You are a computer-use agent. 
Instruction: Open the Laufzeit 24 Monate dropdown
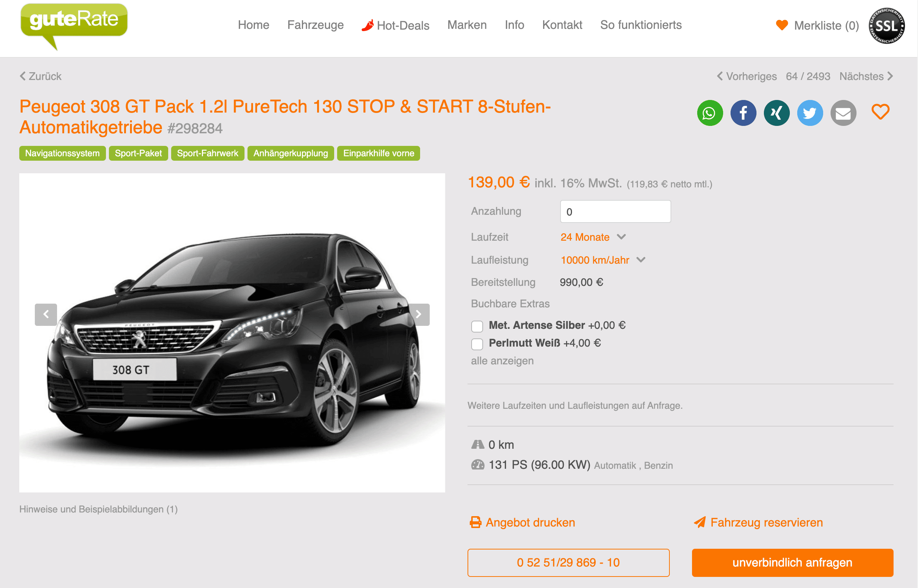tap(593, 237)
